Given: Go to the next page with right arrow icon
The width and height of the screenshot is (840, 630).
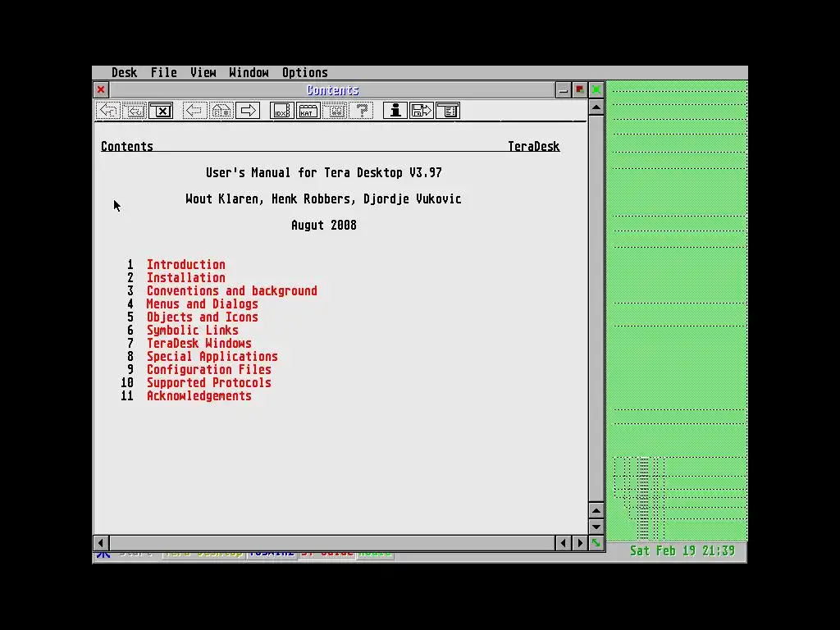Looking at the screenshot, I should [x=248, y=111].
